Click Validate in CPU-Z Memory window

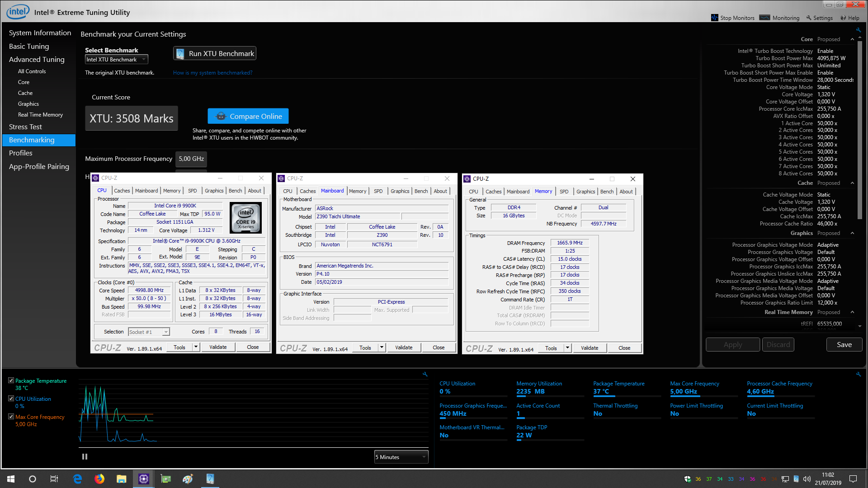590,348
